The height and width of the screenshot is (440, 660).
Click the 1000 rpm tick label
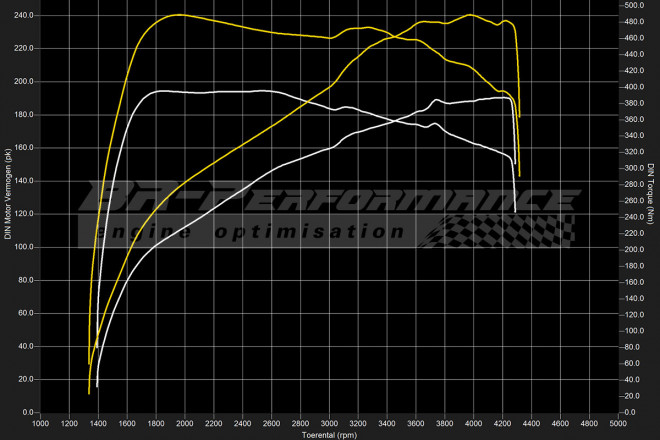(x=41, y=424)
